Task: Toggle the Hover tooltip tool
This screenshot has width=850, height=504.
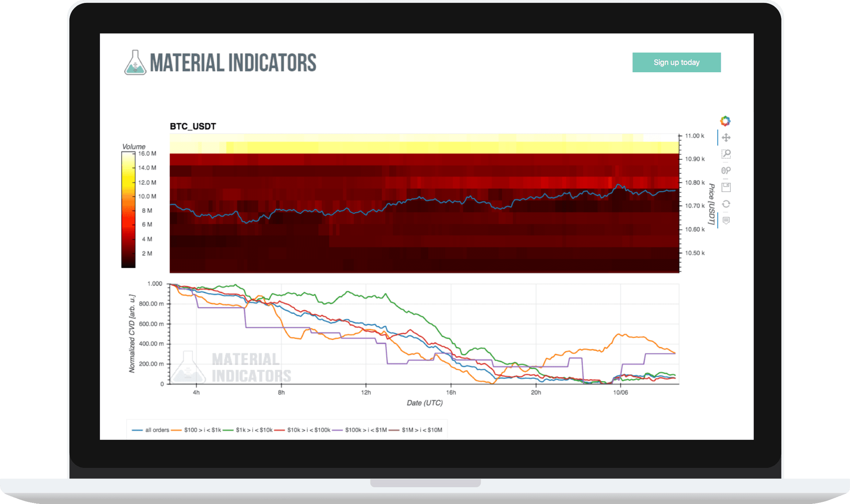Action: (726, 220)
